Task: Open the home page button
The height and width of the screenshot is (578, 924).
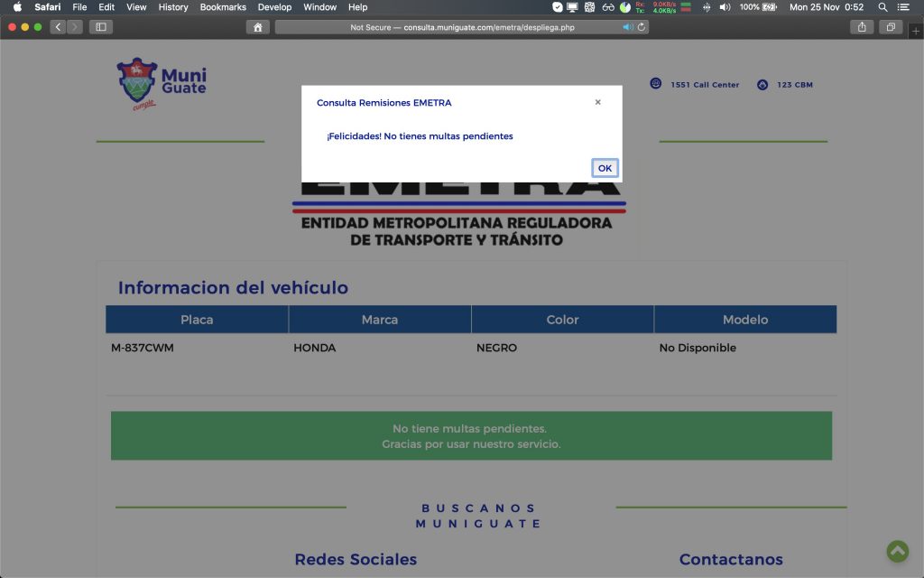Action: click(258, 27)
